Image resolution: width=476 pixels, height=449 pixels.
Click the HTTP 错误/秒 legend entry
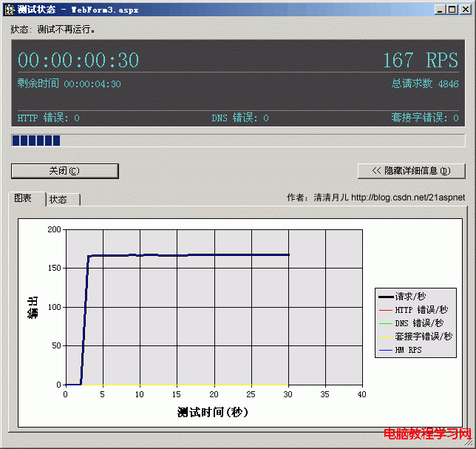(x=413, y=310)
